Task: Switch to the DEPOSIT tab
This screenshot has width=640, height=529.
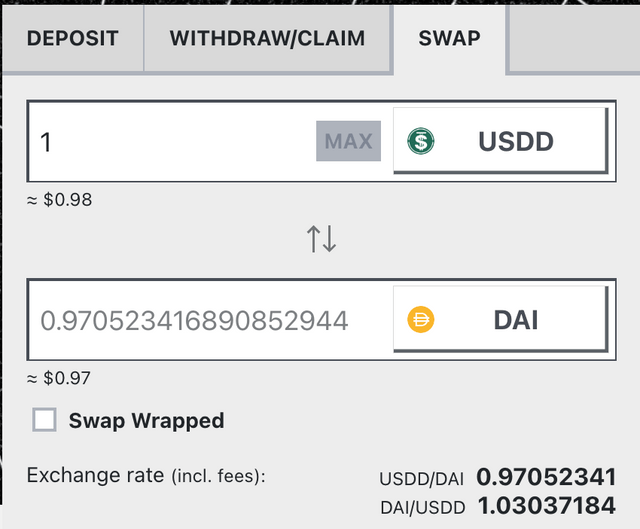Action: [73, 39]
